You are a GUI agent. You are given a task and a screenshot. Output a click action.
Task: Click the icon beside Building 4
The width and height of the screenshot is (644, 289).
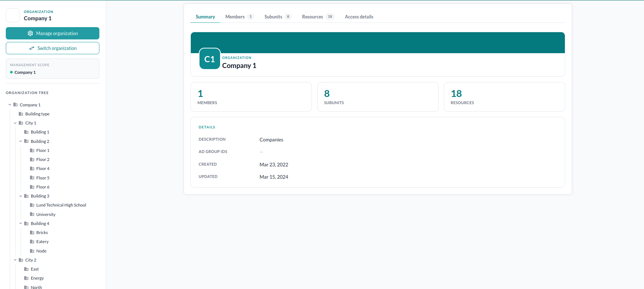pos(26,224)
